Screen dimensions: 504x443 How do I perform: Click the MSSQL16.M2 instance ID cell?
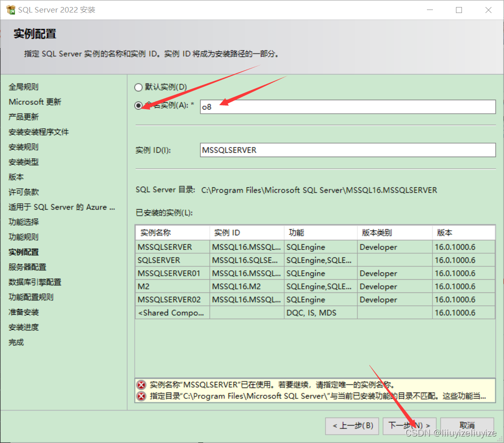pos(247,287)
